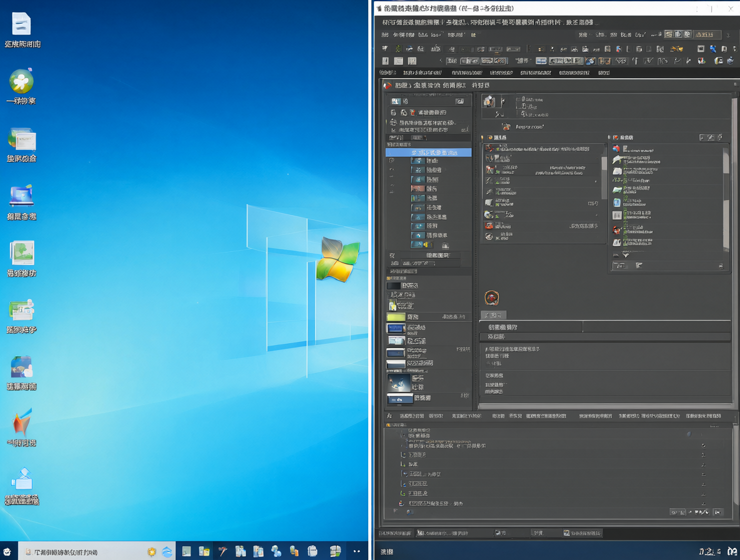Image resolution: width=740 pixels, height=560 pixels.
Task: Click the scrollbar of the middle list pane
Action: 604,177
